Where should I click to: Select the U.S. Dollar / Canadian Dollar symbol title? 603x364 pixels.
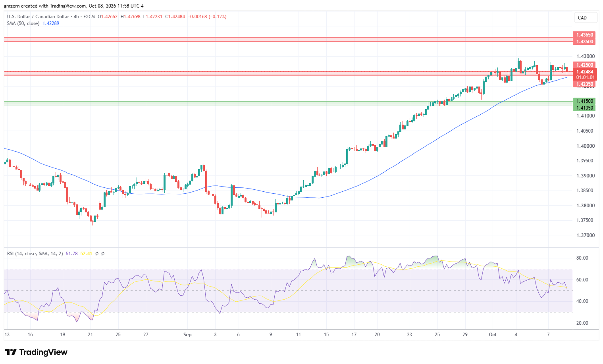point(38,17)
